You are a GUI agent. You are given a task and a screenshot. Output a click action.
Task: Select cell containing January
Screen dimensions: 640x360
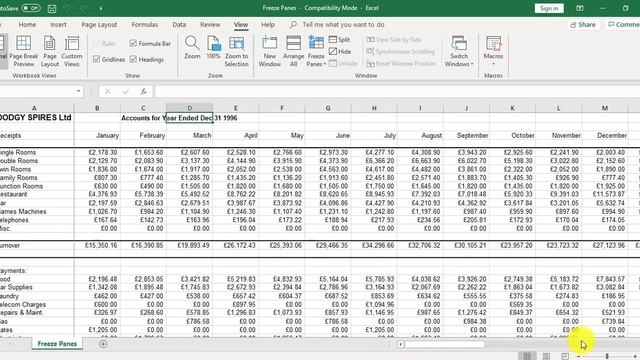tap(97, 136)
